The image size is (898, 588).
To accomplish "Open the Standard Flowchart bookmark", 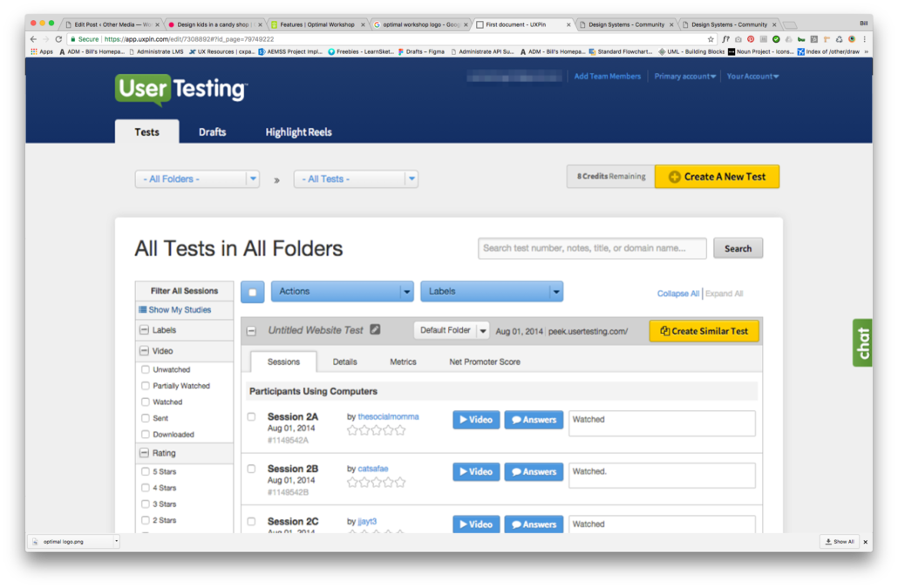I will (x=621, y=51).
